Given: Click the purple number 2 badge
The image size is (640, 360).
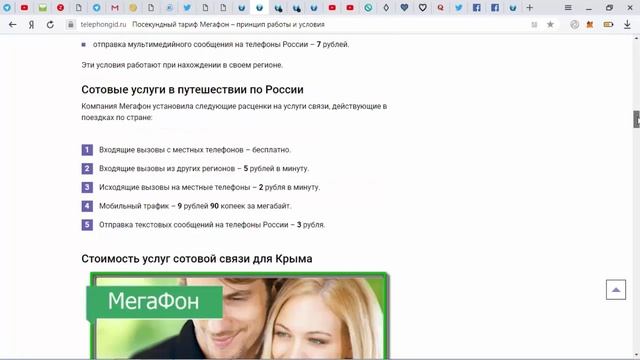Looking at the screenshot, I should (87, 169).
